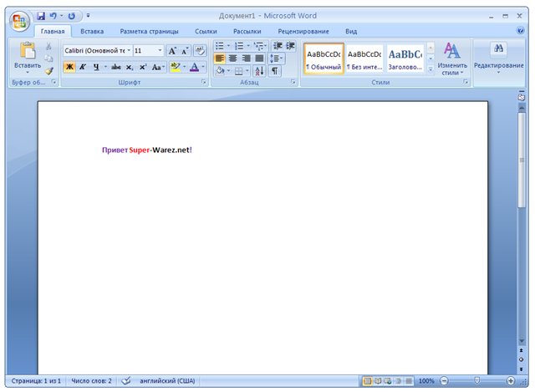Click the Clear Formatting icon
The image size is (535, 392).
click(200, 50)
